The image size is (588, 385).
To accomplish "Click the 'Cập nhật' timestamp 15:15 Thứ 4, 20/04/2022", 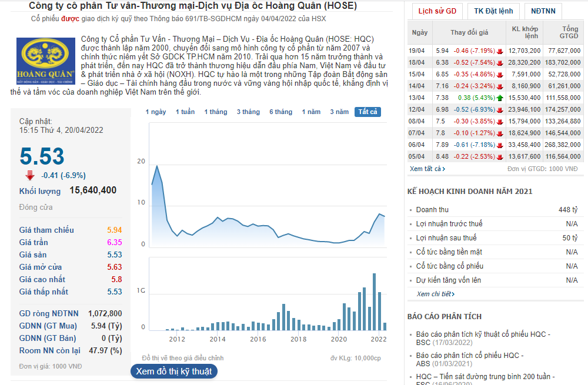I will (61, 130).
